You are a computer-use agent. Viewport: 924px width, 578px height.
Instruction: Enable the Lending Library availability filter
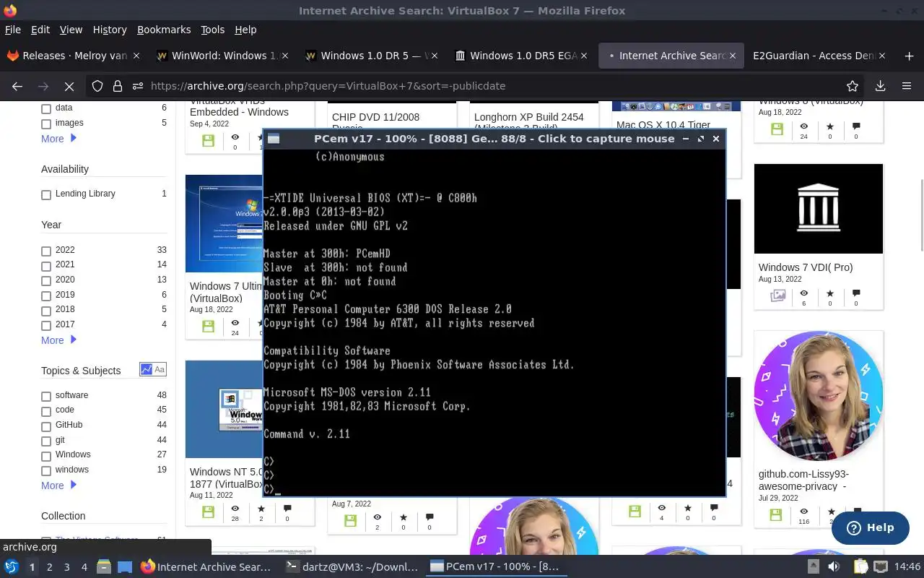(x=46, y=194)
